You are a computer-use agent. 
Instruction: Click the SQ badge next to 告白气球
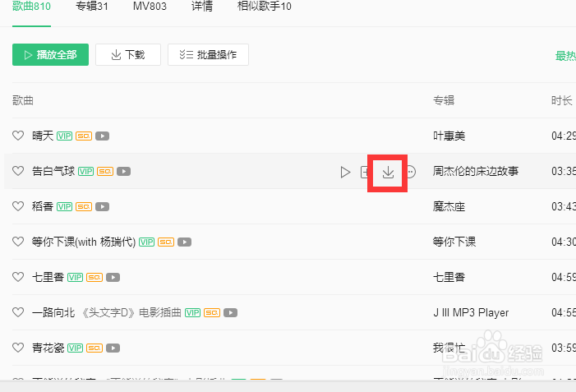[105, 171]
